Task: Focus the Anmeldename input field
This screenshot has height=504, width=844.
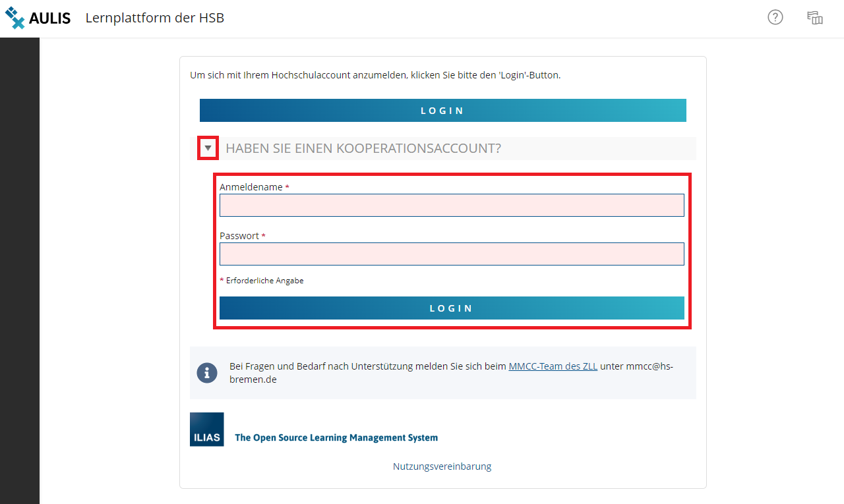Action: 452,205
